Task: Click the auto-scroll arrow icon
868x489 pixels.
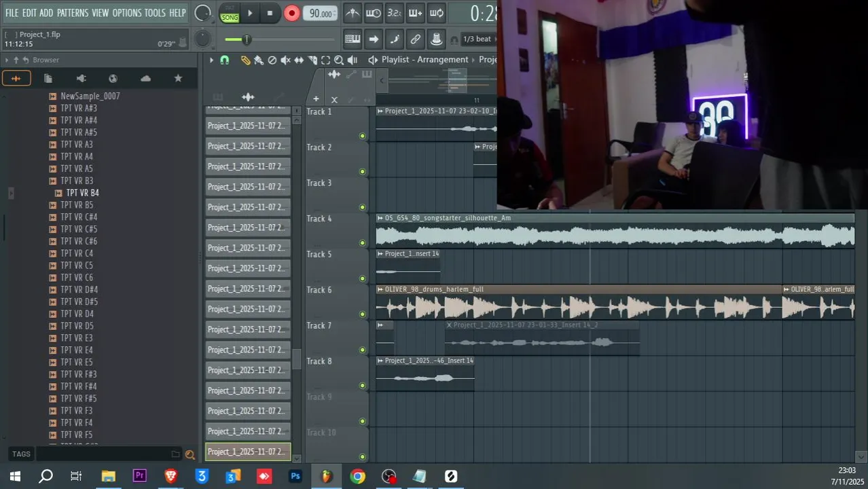Action: click(x=374, y=39)
